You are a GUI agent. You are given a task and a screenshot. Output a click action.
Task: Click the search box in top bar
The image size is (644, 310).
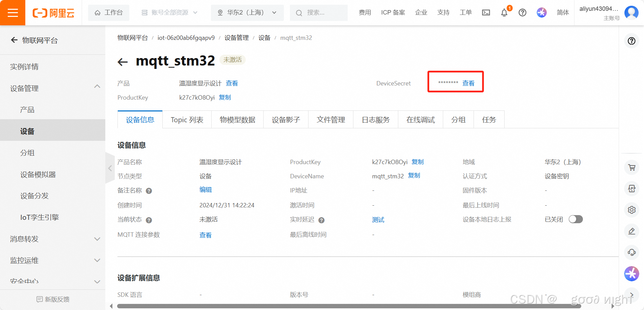click(x=319, y=13)
